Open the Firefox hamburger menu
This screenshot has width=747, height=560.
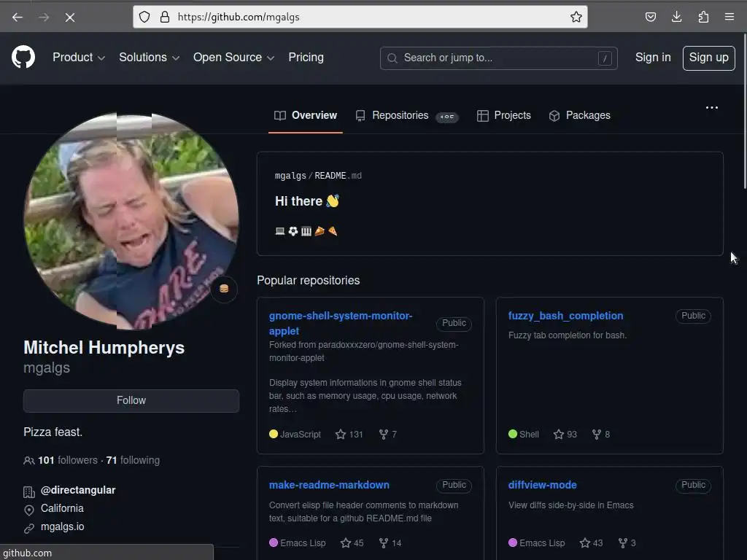tap(729, 17)
